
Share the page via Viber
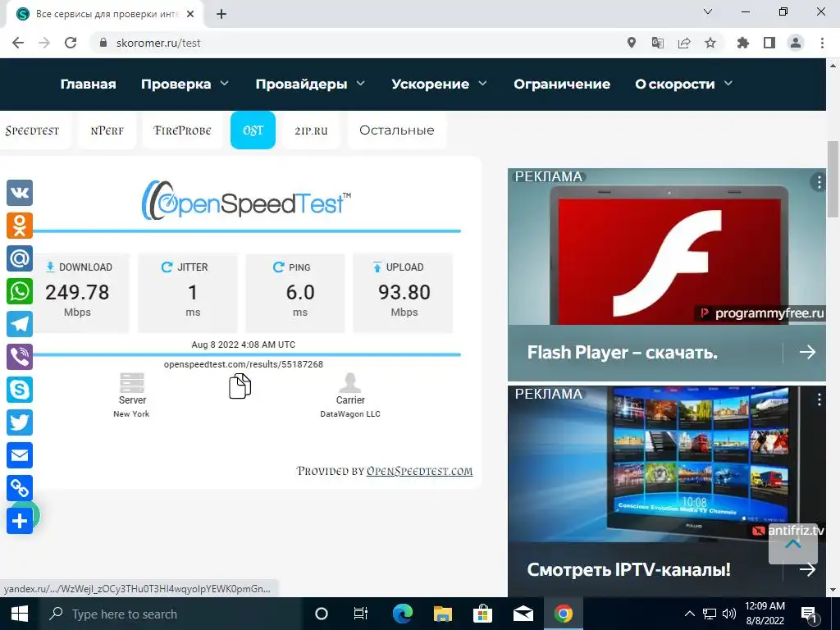point(20,357)
